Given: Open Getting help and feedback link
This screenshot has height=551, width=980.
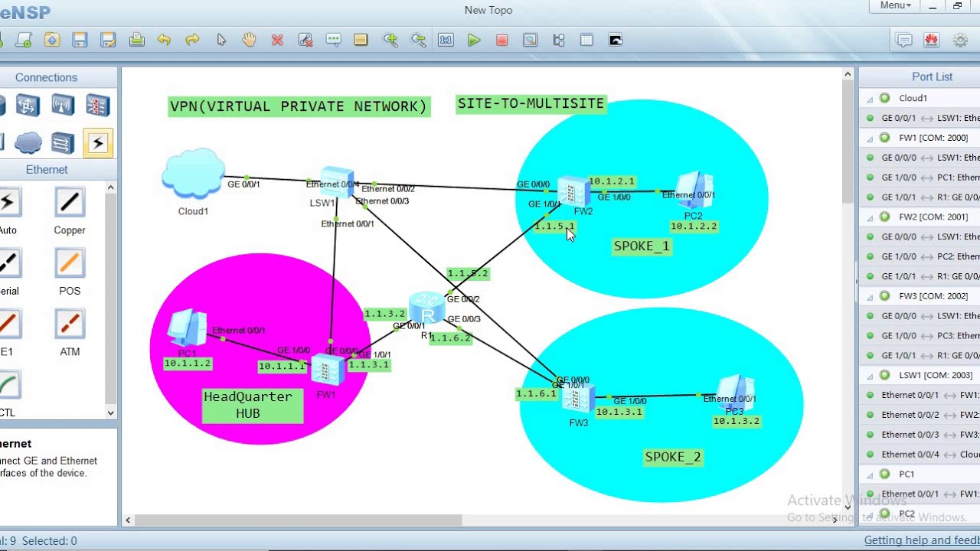Looking at the screenshot, I should pyautogui.click(x=922, y=540).
